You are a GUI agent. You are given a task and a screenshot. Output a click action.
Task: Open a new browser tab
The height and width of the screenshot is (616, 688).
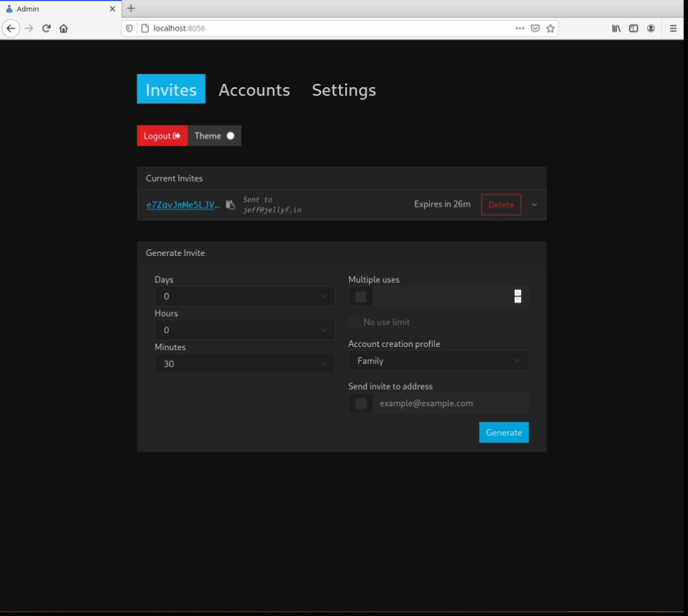coord(131,8)
